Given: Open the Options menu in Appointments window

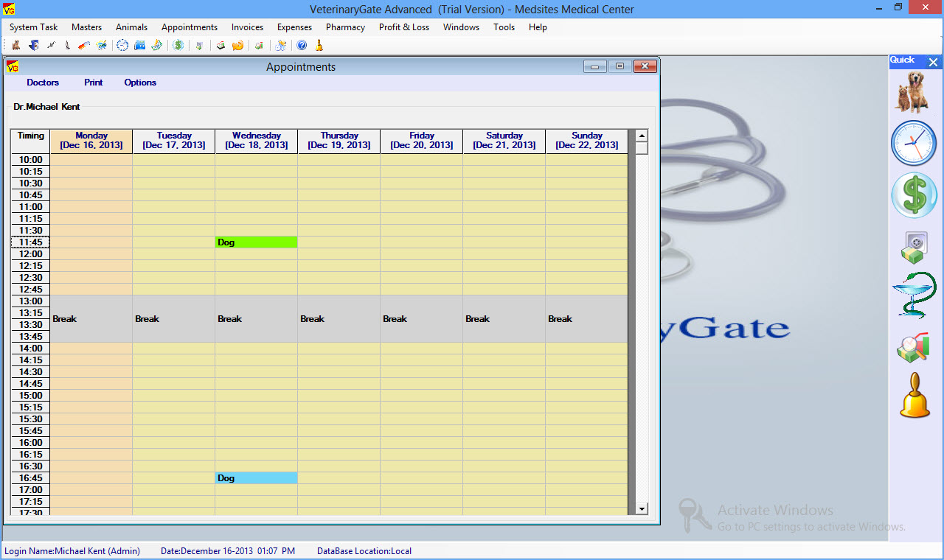Looking at the screenshot, I should point(140,83).
